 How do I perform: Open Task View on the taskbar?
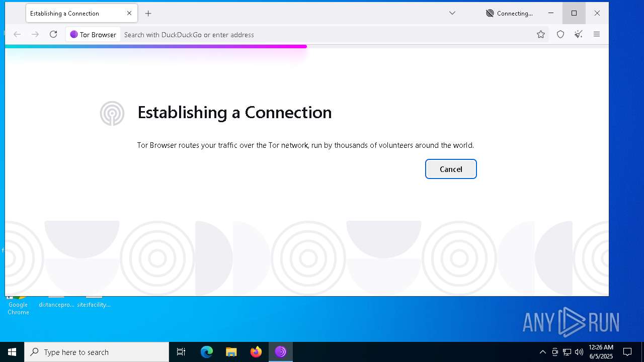(x=181, y=352)
